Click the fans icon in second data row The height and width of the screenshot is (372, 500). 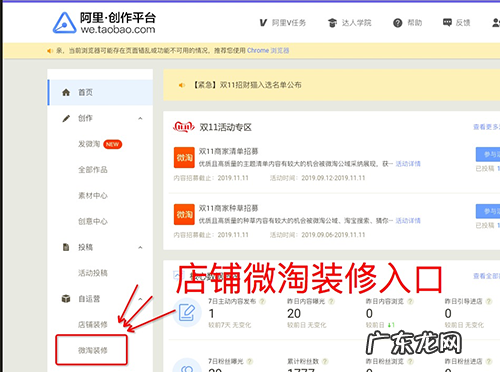pos(187,366)
